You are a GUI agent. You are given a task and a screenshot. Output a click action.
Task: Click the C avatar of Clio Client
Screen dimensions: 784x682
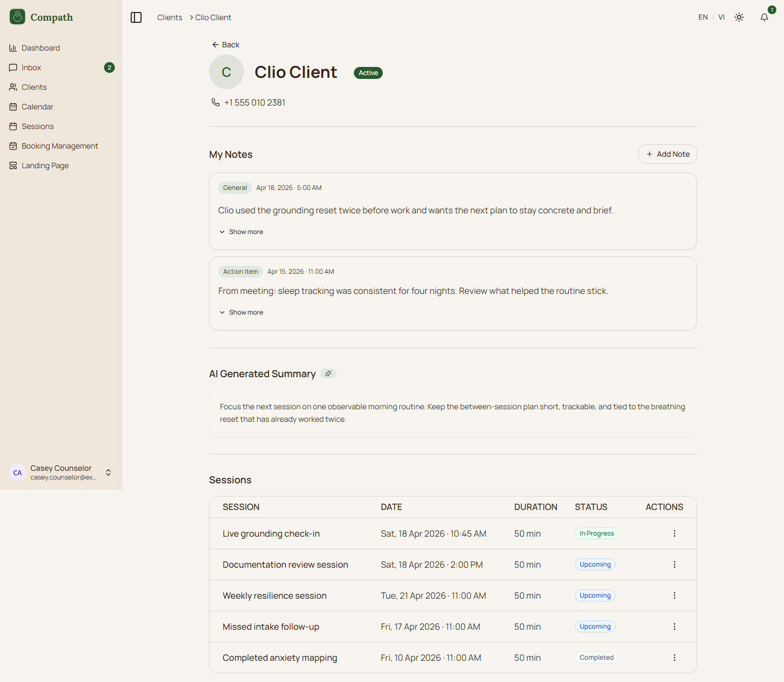[226, 72]
